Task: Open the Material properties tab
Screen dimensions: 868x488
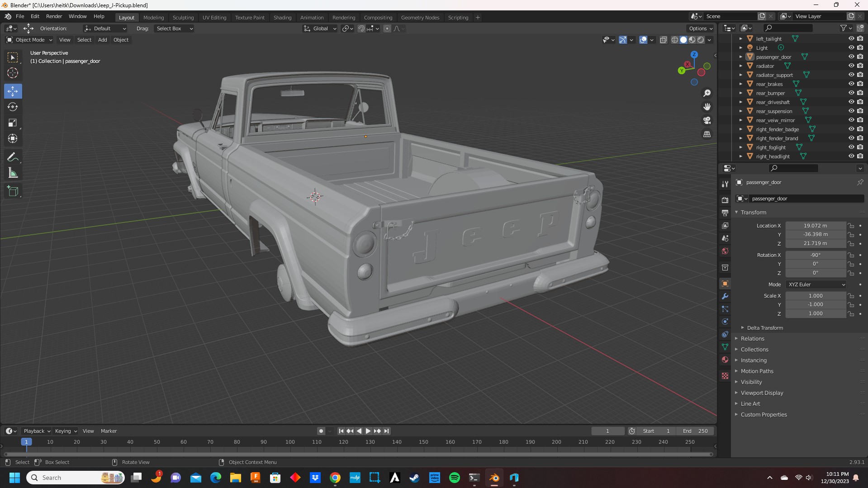Action: click(x=725, y=360)
